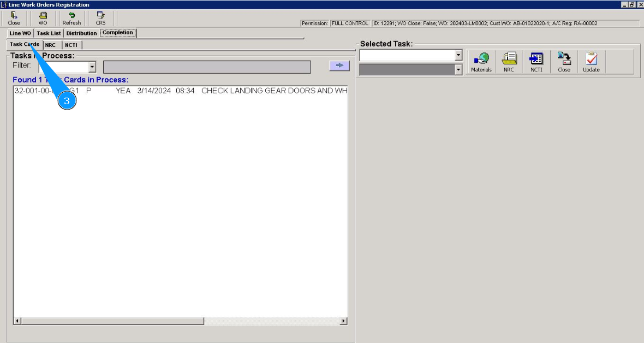Select the Task Cards sub-tab
644x343 pixels.
pos(25,44)
